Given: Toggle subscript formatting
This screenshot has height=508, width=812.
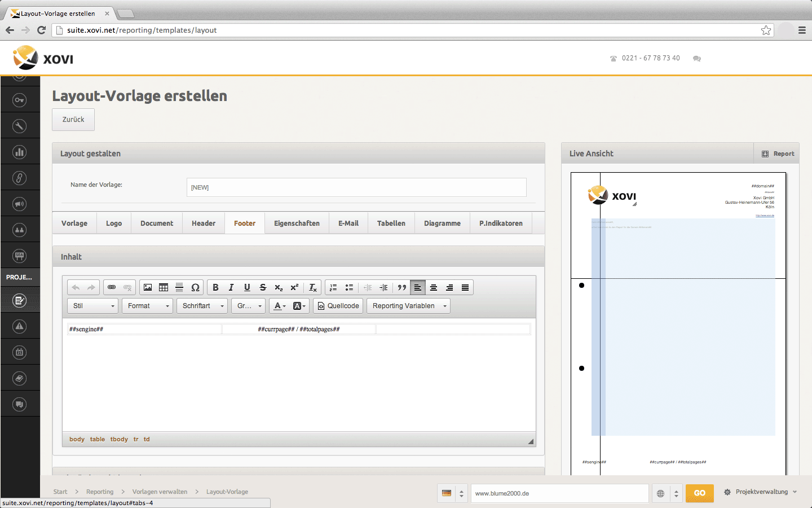Looking at the screenshot, I should click(x=279, y=287).
